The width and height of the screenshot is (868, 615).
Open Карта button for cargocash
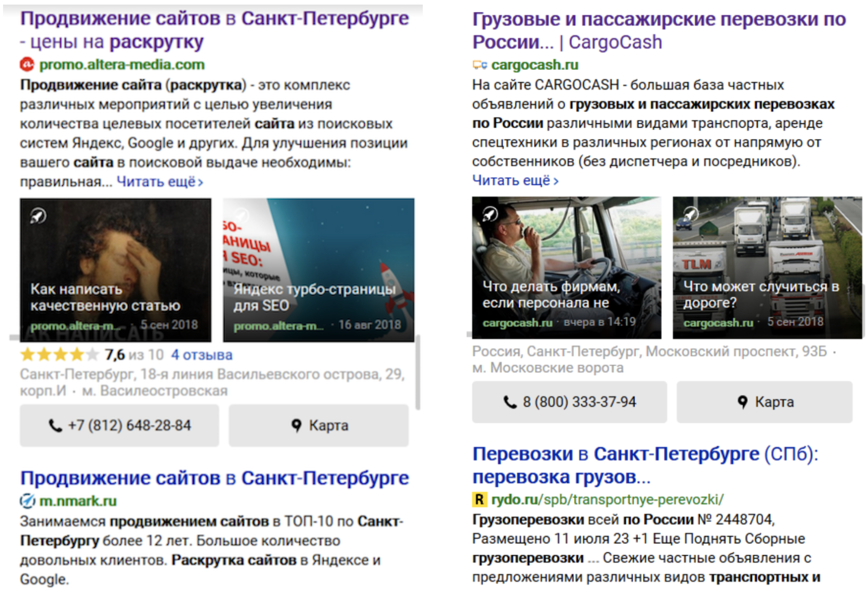(765, 402)
